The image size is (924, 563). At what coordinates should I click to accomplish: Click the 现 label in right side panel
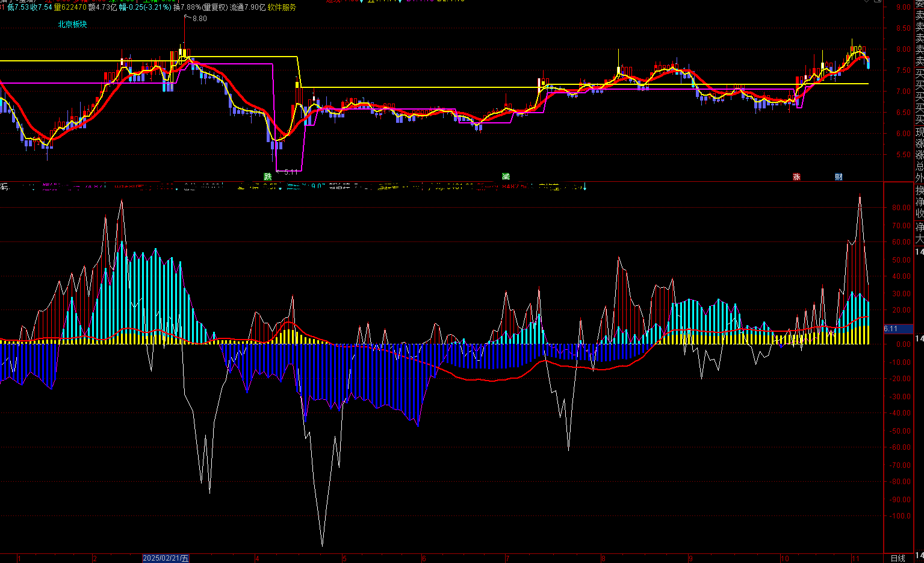[919, 132]
